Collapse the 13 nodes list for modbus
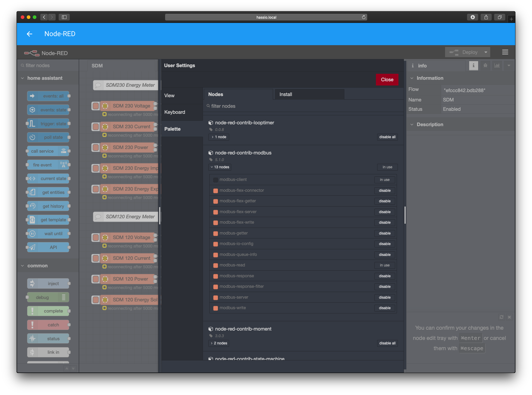Screen dimensions: 532x395 [x=220, y=167]
